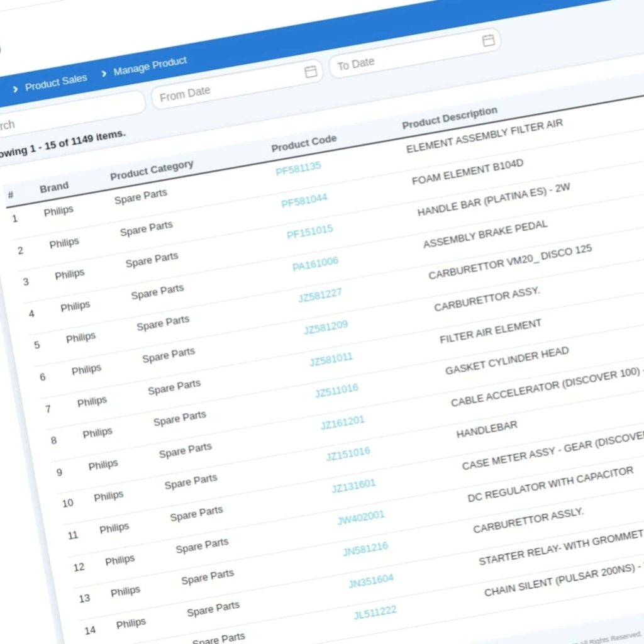Viewport: 644px width, 644px height.
Task: Click Philips brand in row 5
Action: pyautogui.click(x=80, y=338)
